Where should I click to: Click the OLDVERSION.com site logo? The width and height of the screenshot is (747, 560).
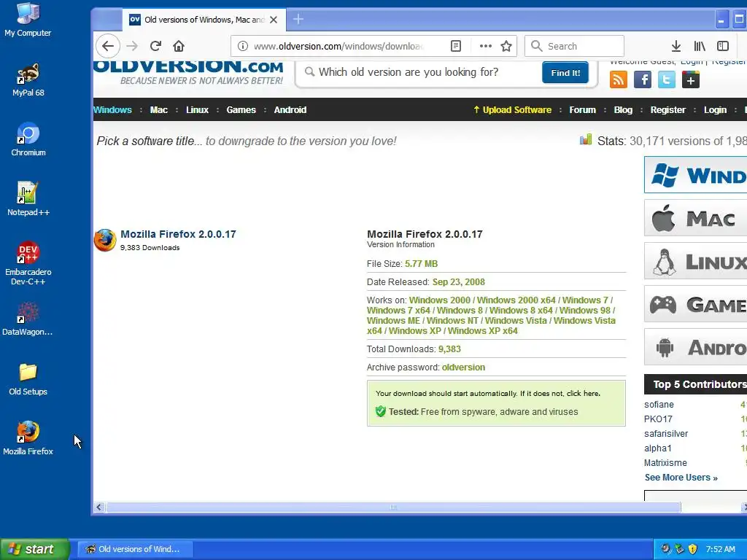tap(189, 74)
